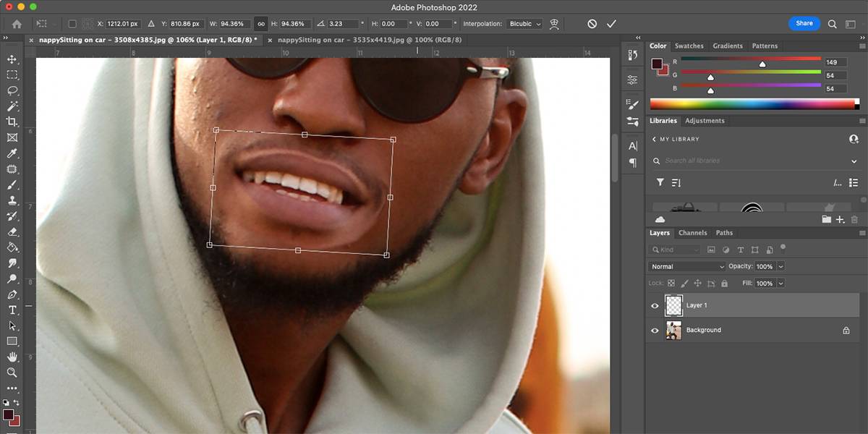Switch to the Channels tab

point(692,233)
